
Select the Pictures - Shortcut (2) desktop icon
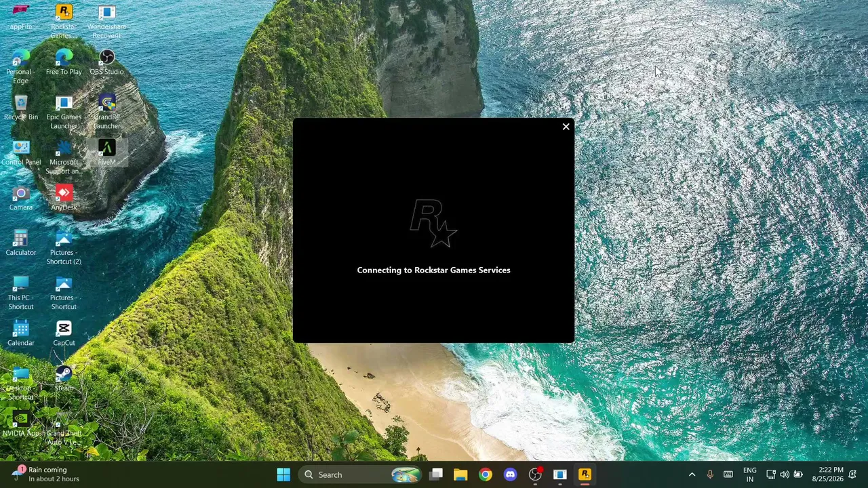64,247
